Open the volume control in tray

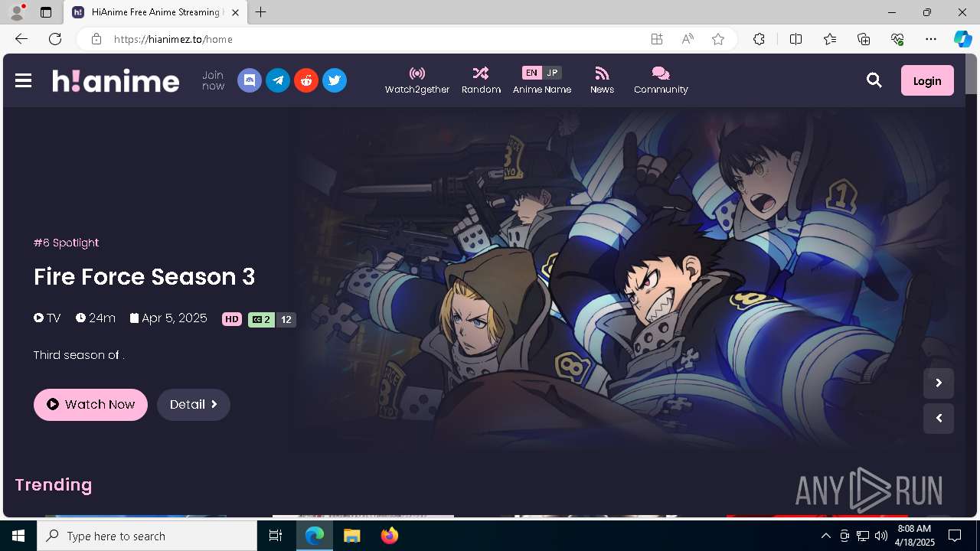click(x=880, y=536)
